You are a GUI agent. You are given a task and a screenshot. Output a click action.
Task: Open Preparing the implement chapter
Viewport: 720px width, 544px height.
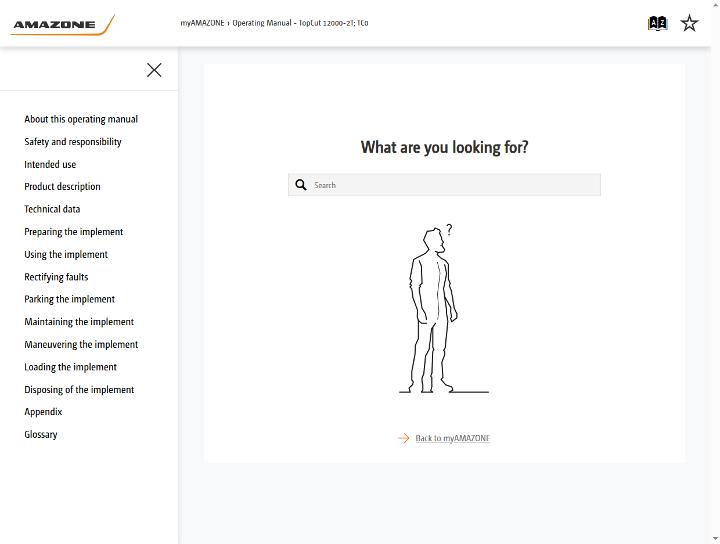click(73, 232)
